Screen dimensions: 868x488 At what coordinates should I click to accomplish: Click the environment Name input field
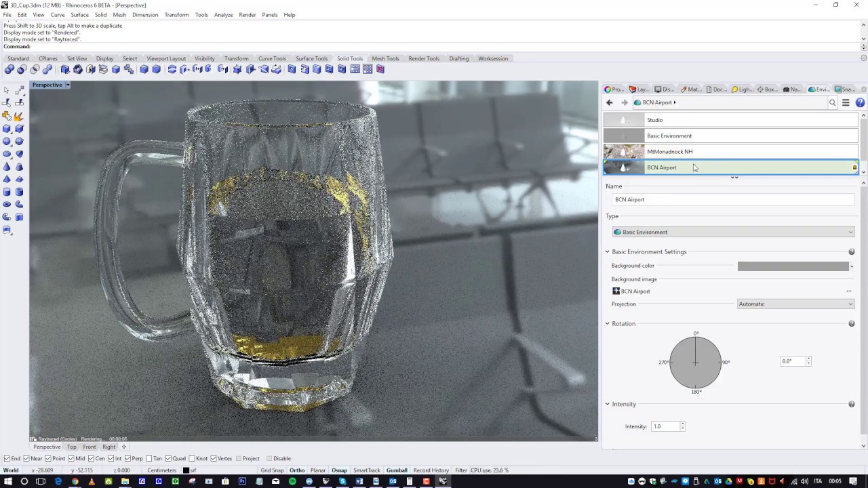pos(733,199)
